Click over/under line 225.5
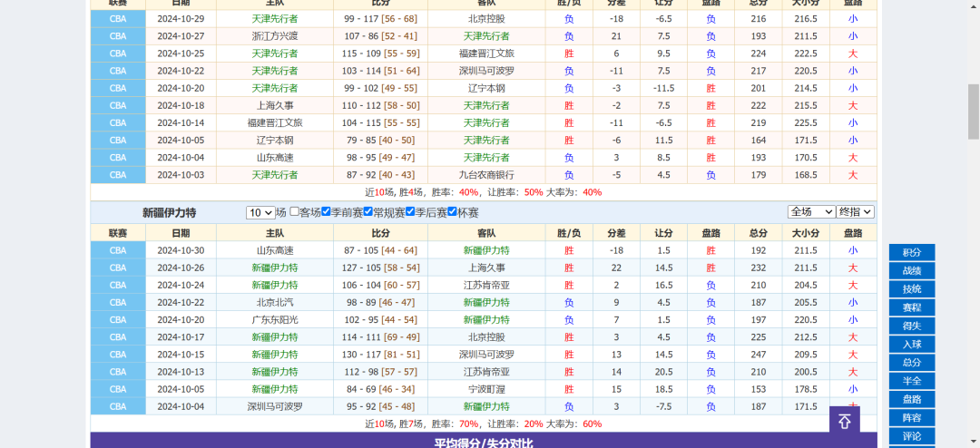This screenshot has width=980, height=448. 806,123
